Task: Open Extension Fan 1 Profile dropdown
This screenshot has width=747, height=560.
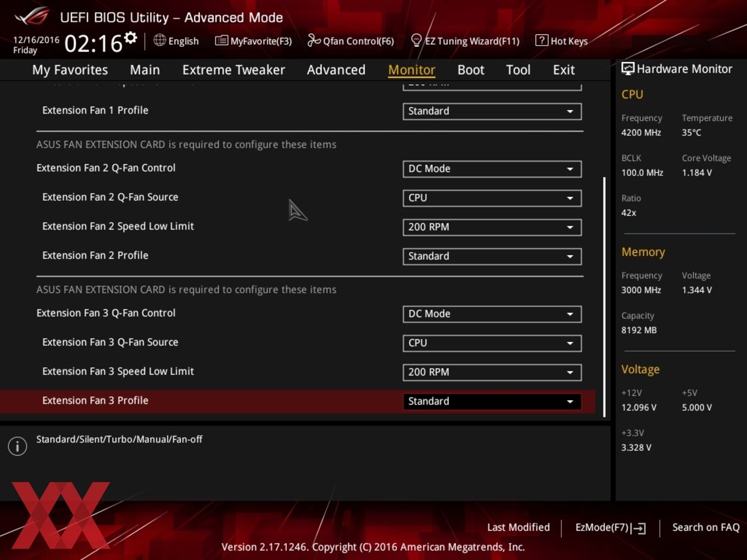Action: click(x=492, y=111)
